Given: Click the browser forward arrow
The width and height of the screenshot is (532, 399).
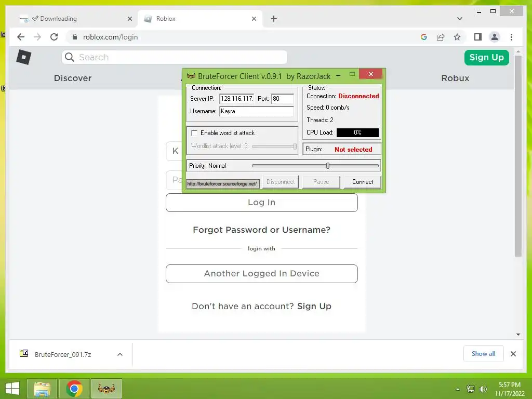Looking at the screenshot, I should pos(37,37).
